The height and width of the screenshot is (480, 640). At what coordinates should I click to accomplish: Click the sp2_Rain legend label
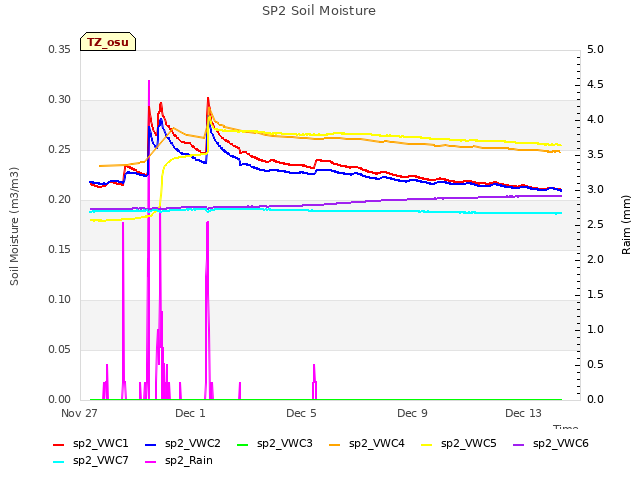(x=189, y=460)
